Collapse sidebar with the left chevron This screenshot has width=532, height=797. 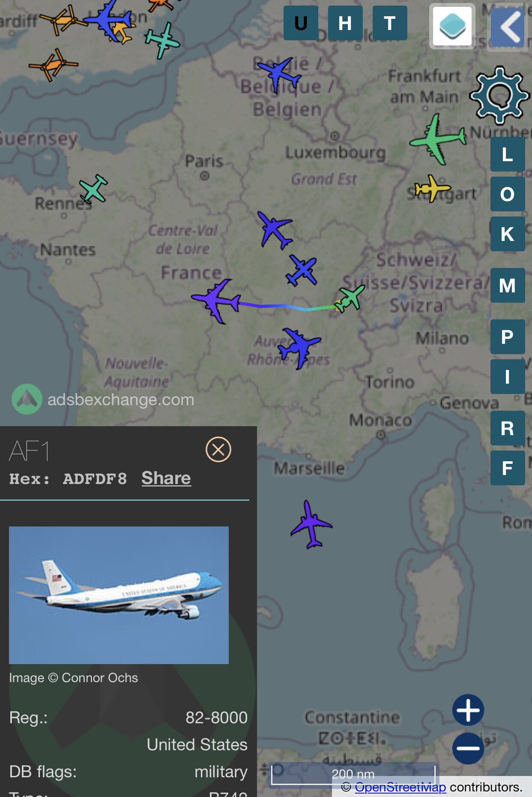click(x=508, y=27)
